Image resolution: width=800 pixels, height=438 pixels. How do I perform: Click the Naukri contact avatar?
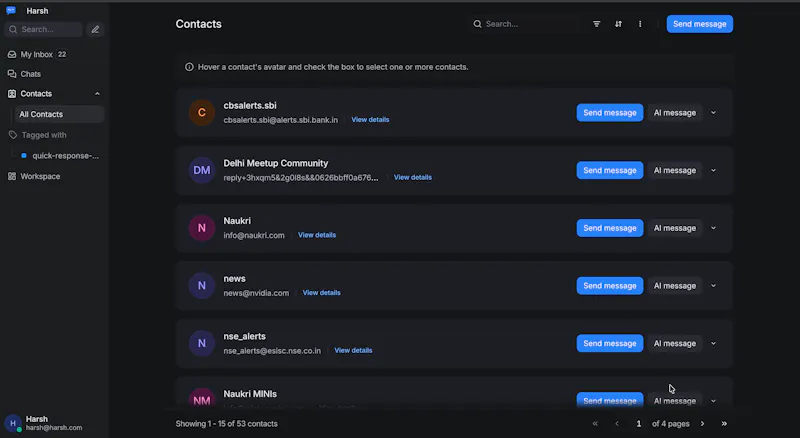point(202,228)
